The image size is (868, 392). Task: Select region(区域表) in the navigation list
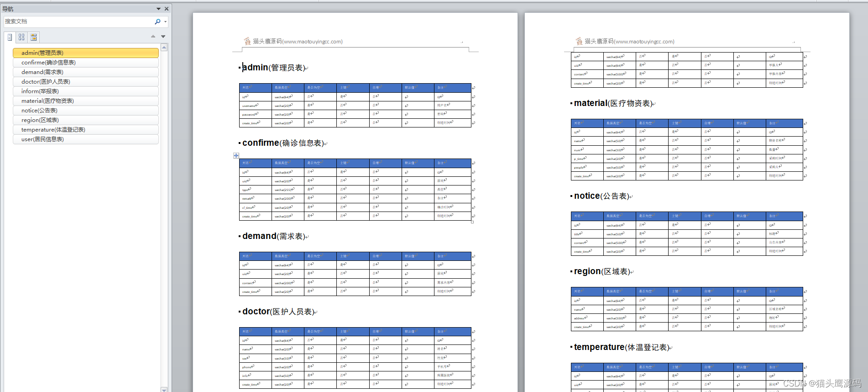point(86,120)
